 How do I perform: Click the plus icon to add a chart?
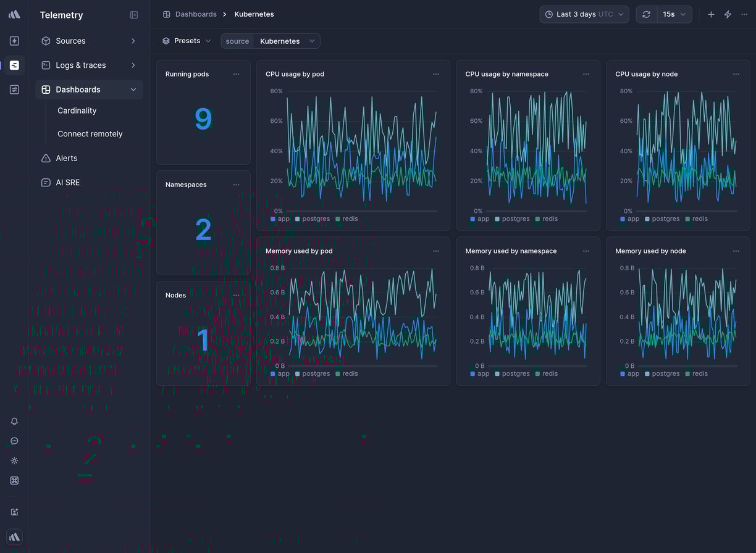pos(711,14)
